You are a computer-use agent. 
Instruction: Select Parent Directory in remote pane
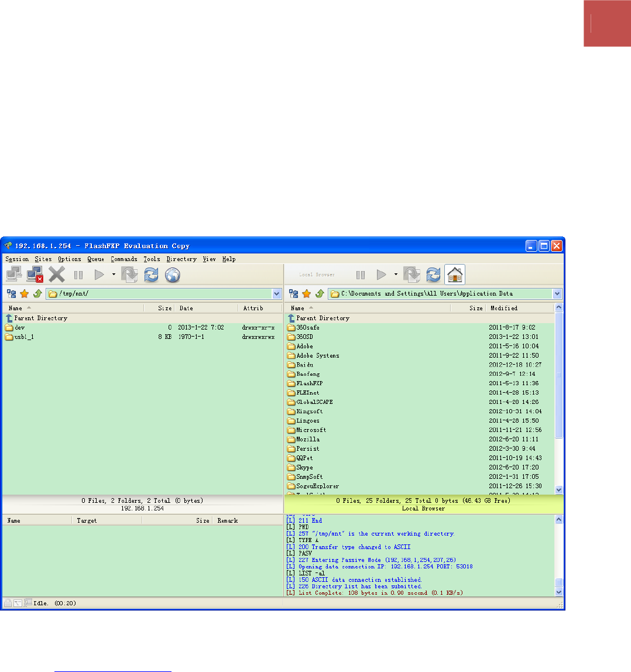[x=142, y=318]
